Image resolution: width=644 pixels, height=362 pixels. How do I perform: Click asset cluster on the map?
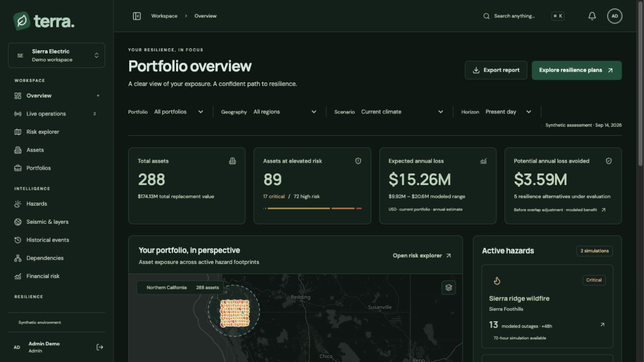[235, 313]
